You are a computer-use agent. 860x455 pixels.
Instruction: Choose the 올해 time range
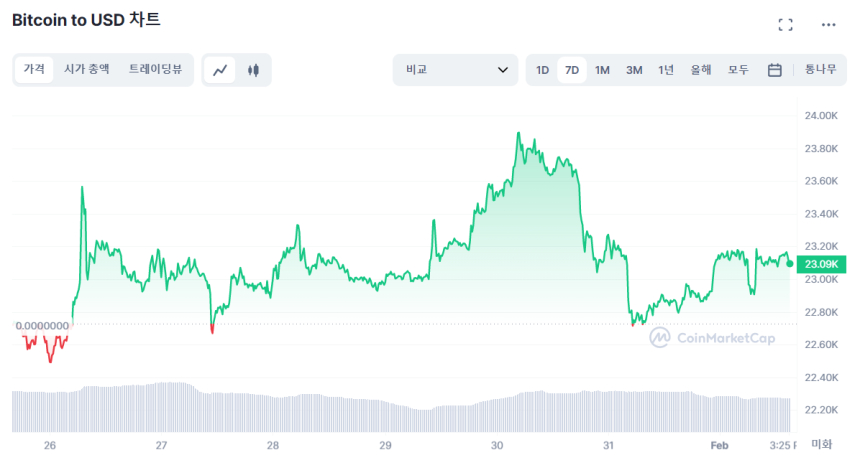point(701,70)
